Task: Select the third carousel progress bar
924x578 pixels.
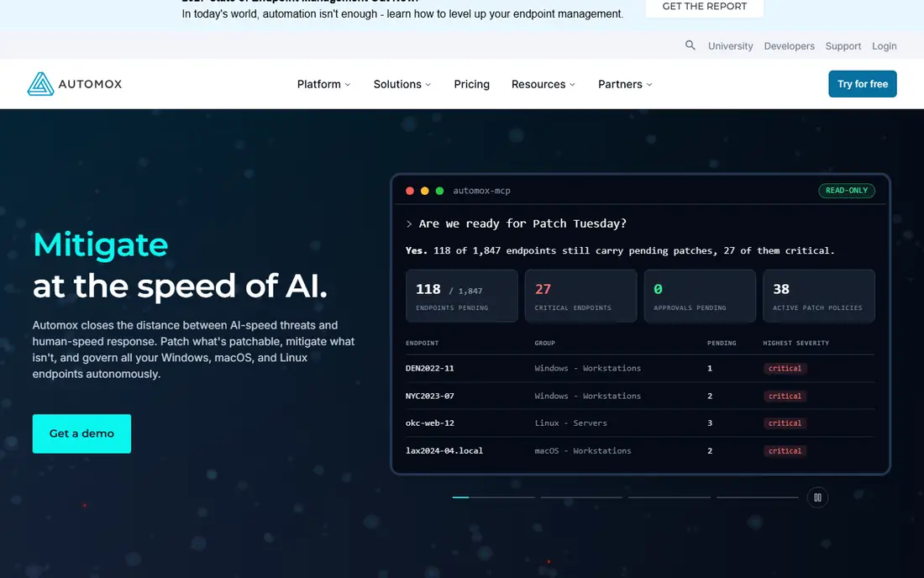Action: [x=669, y=497]
